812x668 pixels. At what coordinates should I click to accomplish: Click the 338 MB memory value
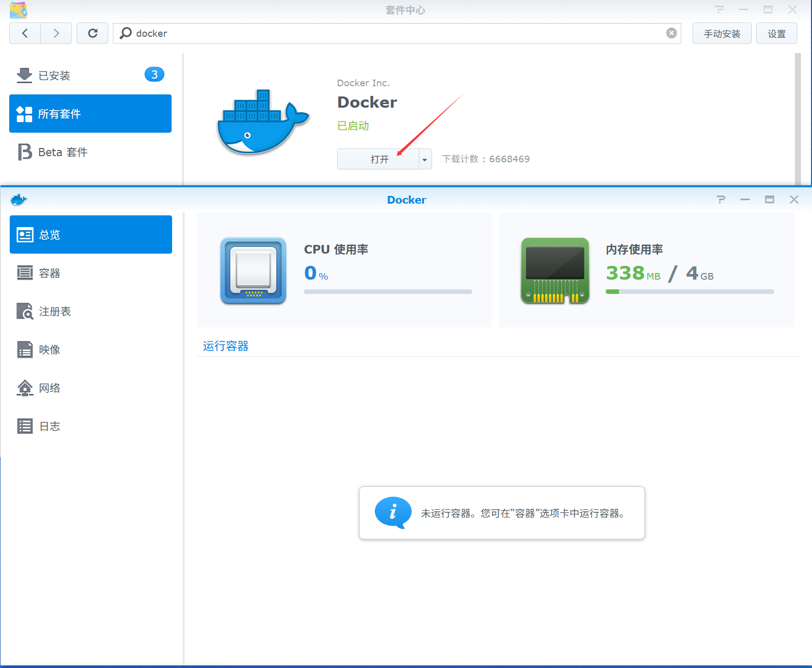point(633,273)
